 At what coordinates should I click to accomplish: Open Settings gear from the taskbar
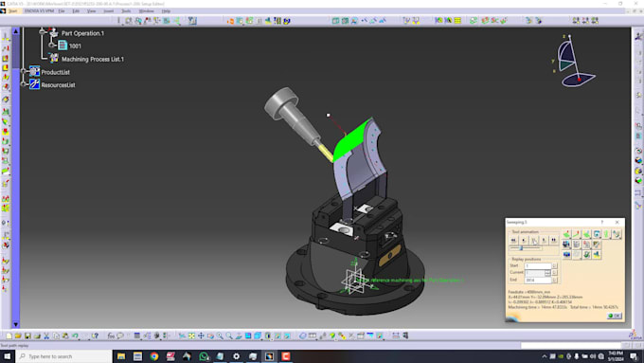click(236, 356)
